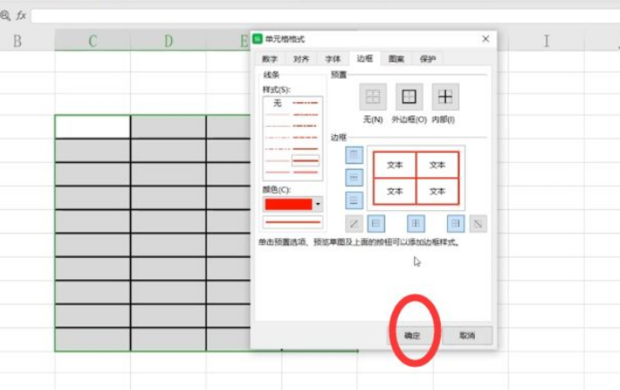Open the 数字 tab
The height and width of the screenshot is (390, 620).
point(270,59)
